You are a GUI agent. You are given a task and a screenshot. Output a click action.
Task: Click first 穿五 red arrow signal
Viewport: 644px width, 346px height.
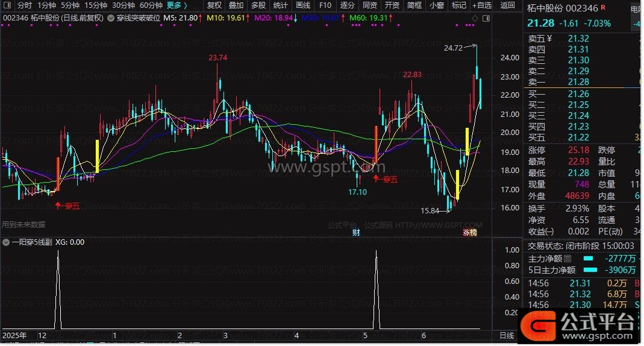(x=67, y=206)
